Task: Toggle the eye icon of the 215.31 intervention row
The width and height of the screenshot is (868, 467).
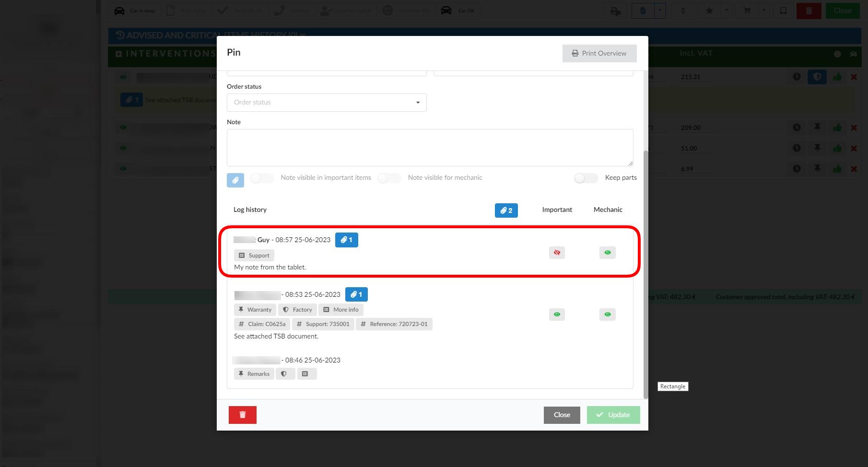Action: pos(123,77)
